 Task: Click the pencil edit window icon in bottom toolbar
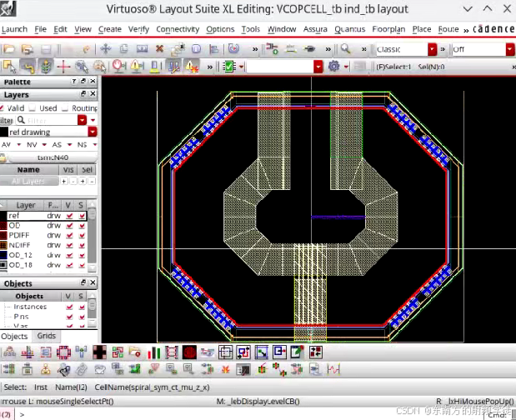(x=297, y=352)
